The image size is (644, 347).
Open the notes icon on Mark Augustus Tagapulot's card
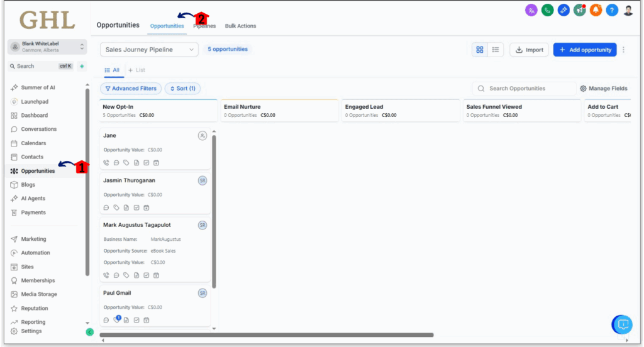tap(136, 275)
